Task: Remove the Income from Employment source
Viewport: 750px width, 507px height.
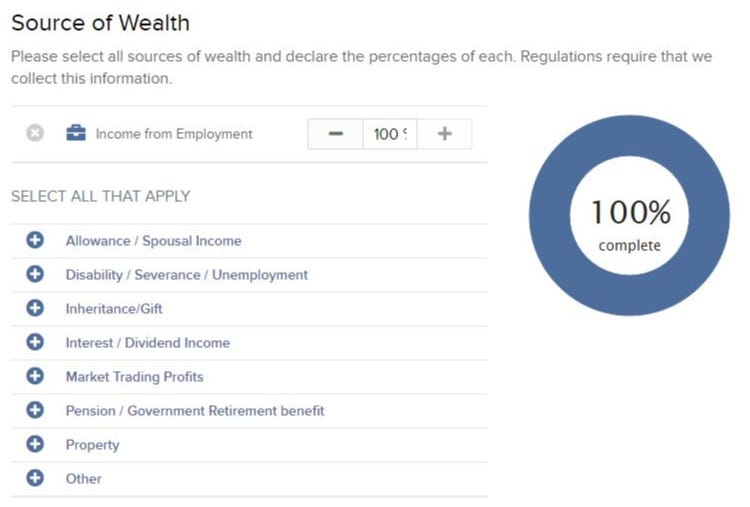Action: (x=35, y=133)
